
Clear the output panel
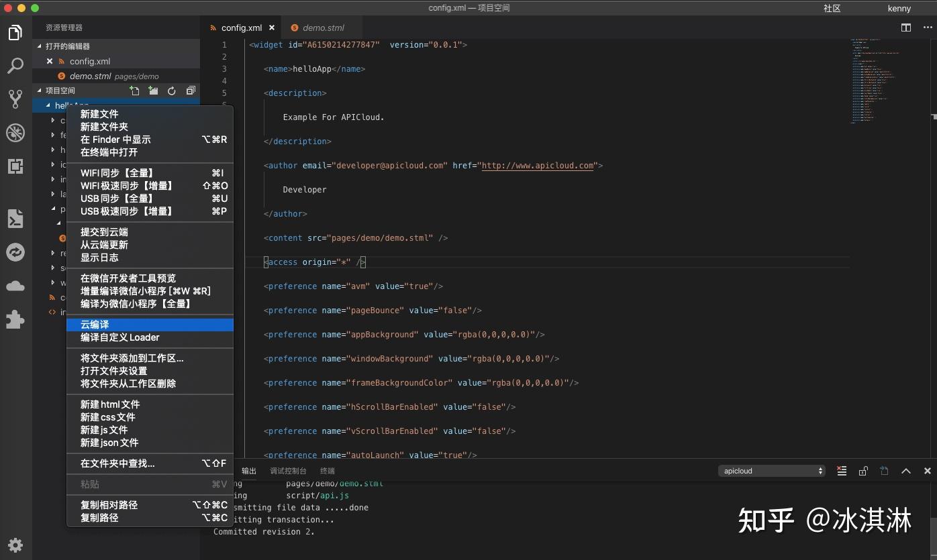click(x=842, y=471)
